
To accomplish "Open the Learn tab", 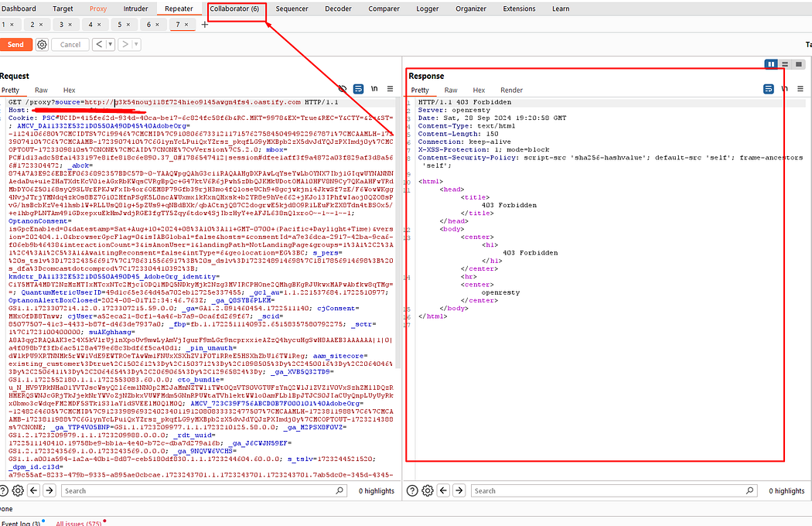I will (561, 9).
